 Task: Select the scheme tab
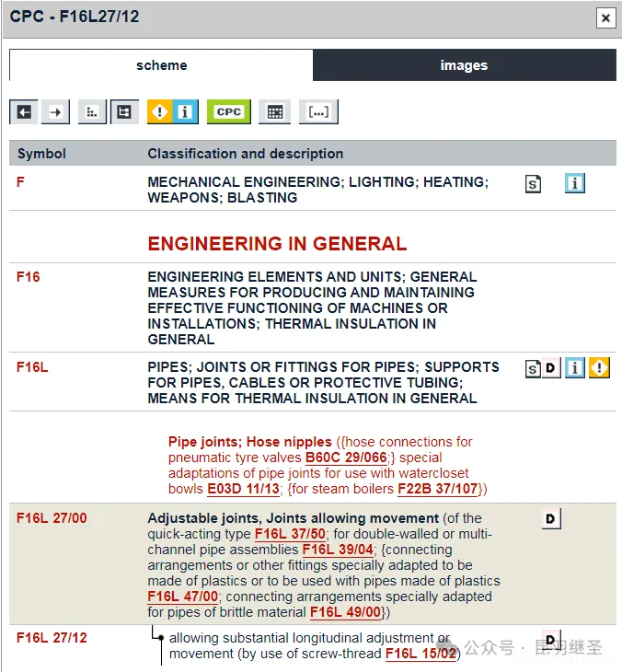click(x=161, y=65)
